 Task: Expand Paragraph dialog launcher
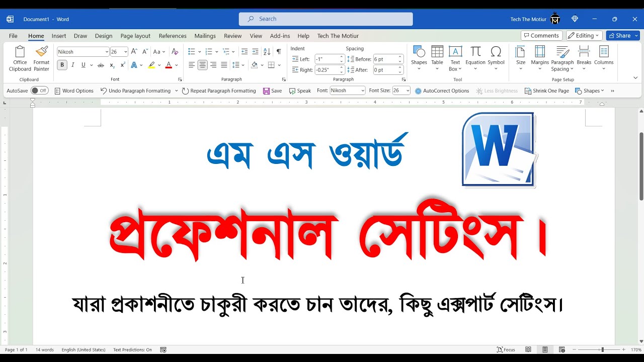[284, 79]
